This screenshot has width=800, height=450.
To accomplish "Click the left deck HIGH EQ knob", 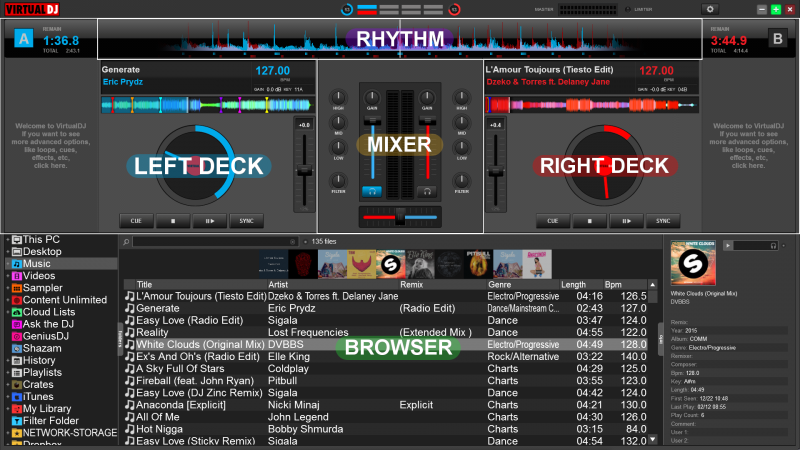I will tap(338, 97).
